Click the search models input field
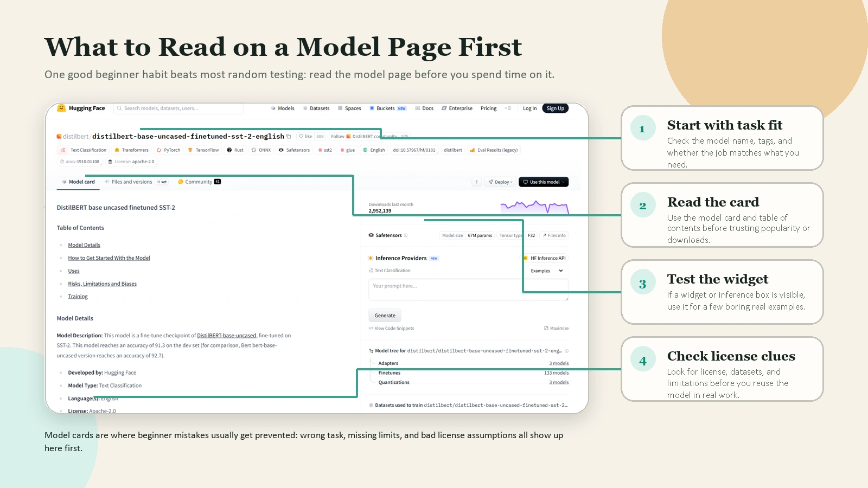This screenshot has height=488, width=868. (178, 108)
